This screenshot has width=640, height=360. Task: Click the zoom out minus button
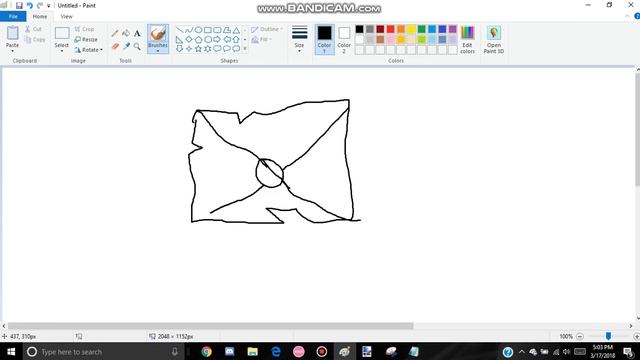580,336
